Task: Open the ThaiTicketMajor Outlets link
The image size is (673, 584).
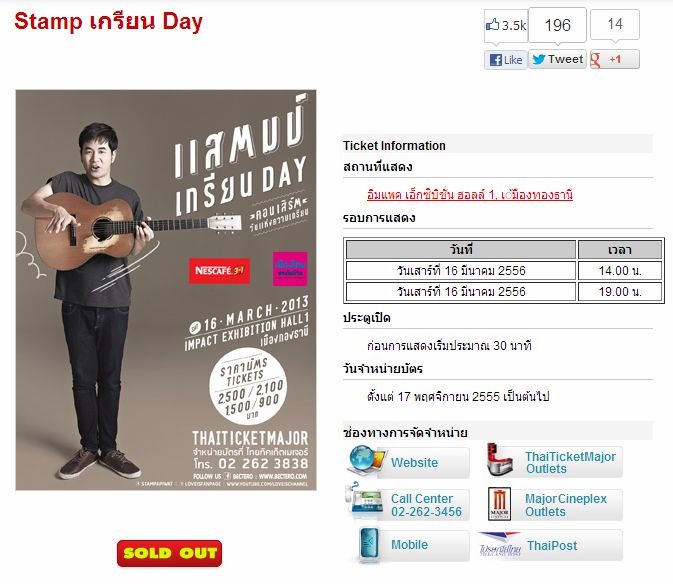Action: (570, 463)
